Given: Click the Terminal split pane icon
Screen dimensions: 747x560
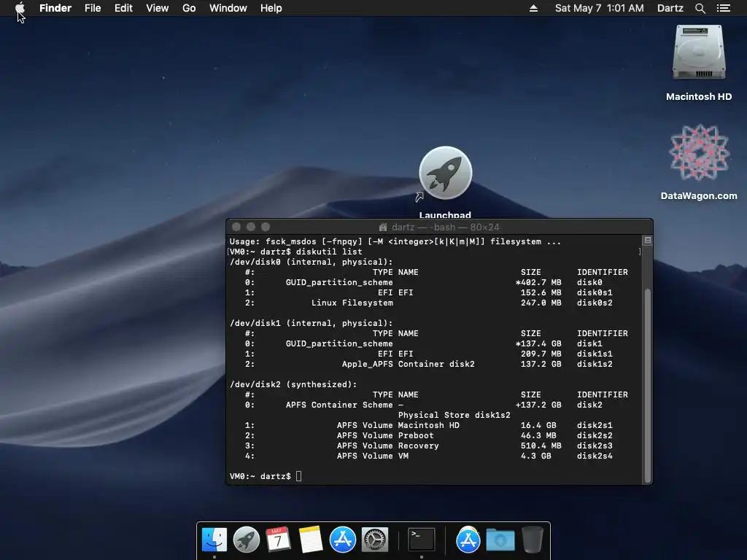Looking at the screenshot, I should (x=648, y=241).
